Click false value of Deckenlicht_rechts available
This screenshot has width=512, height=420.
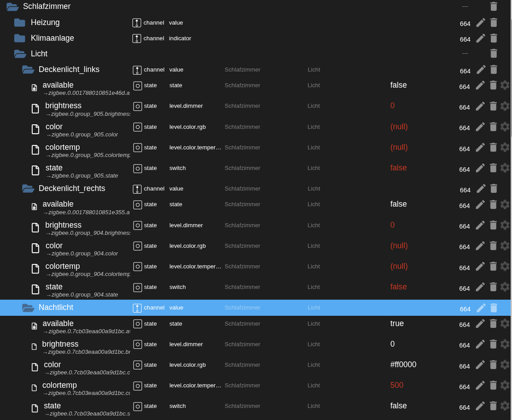pos(398,204)
